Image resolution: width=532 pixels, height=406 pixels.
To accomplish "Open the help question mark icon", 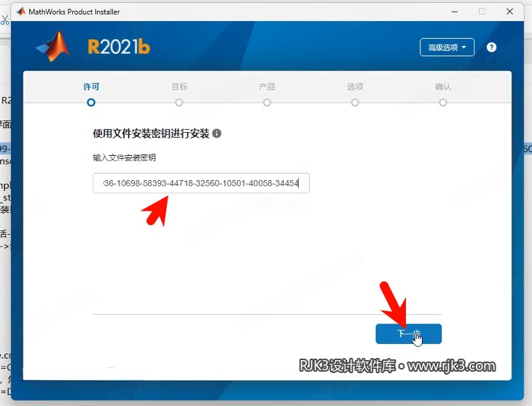I will tap(491, 47).
